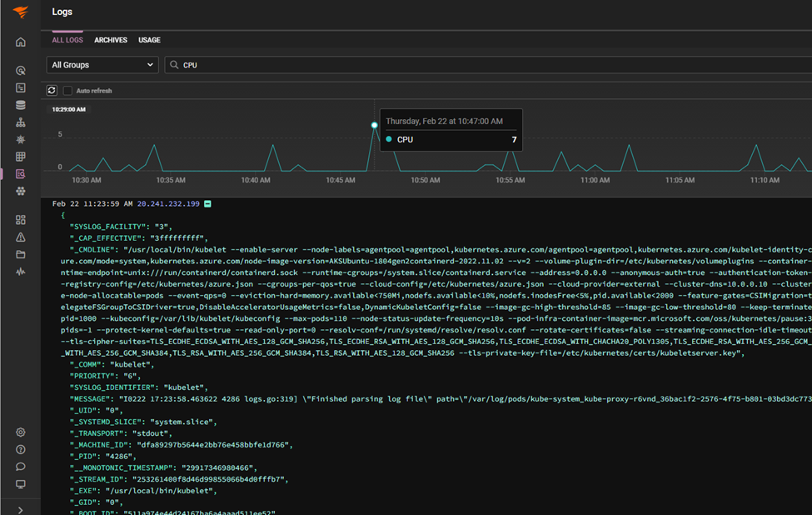812x515 pixels.
Task: Open the Dashboards tiles icon
Action: [x=21, y=220]
